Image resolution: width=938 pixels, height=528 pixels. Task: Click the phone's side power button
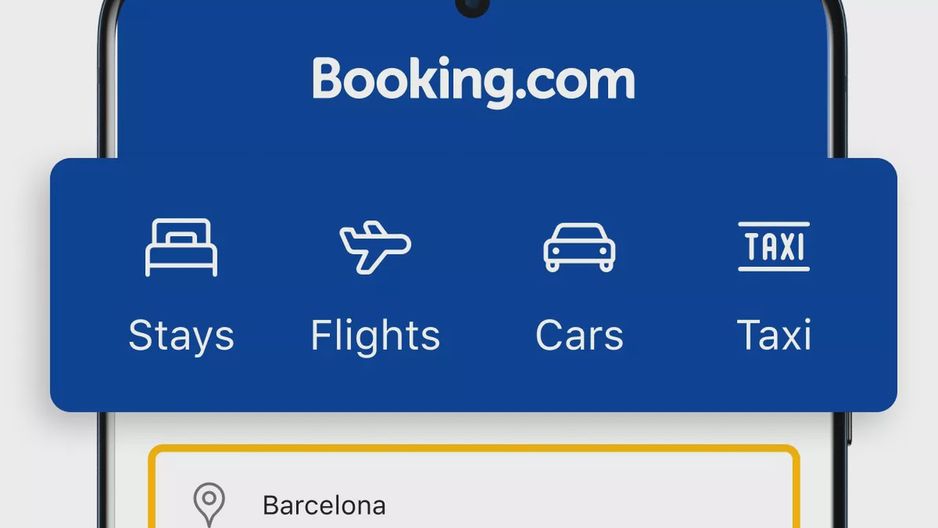click(x=848, y=428)
